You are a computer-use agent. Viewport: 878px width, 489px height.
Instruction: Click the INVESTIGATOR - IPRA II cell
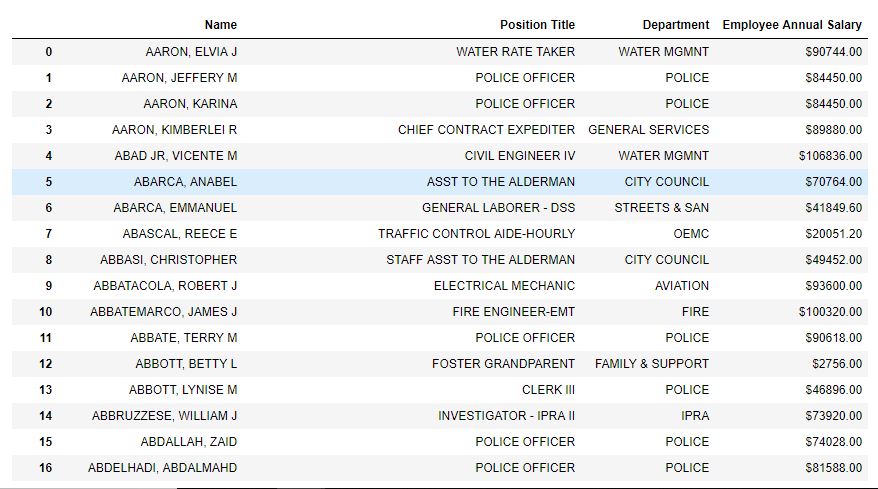(x=506, y=416)
